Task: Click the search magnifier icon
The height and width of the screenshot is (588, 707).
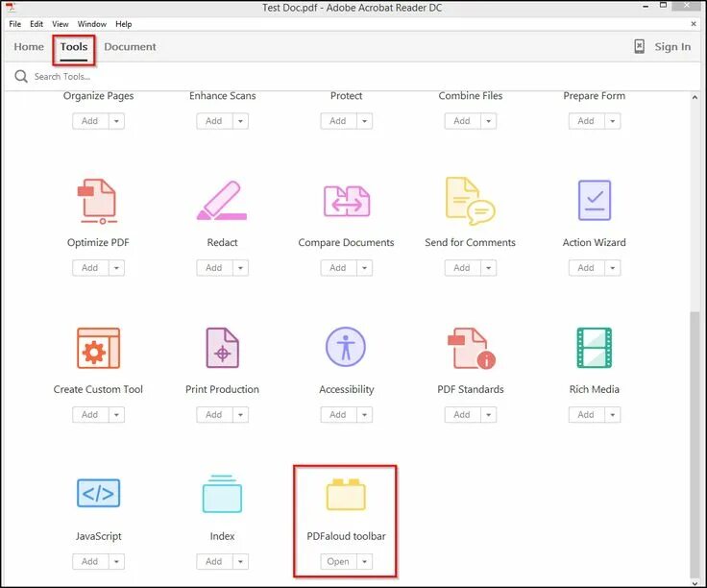Action: click(21, 76)
